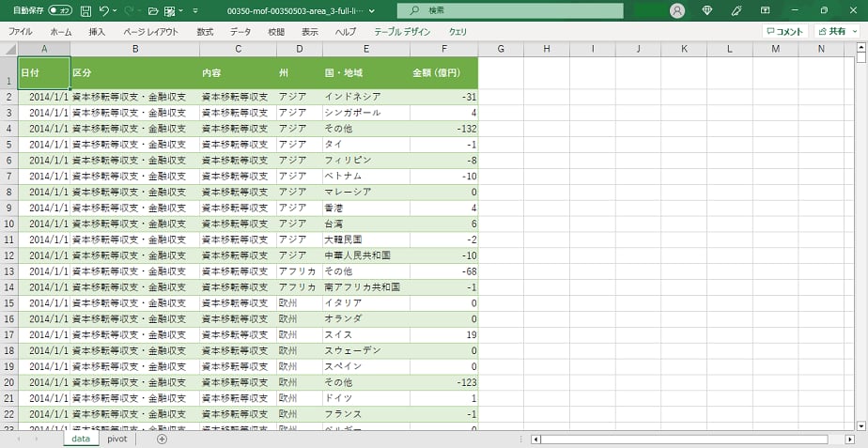Screen dimensions: 868x448
Task: Click the Open folder icon
Action: 152,10
